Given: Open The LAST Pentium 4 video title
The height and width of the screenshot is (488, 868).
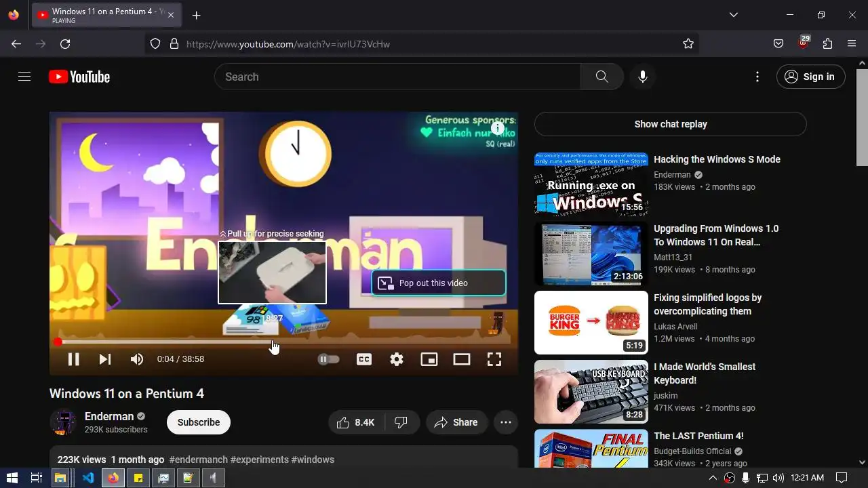Looking at the screenshot, I should pos(698,436).
